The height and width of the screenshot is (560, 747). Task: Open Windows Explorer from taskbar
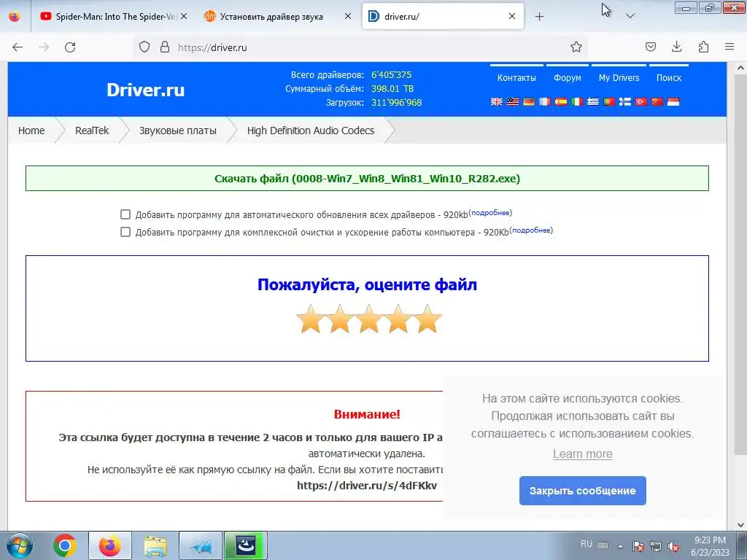coord(155,545)
